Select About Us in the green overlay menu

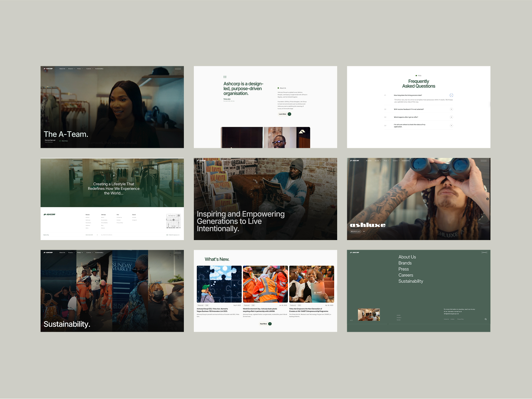click(x=407, y=257)
